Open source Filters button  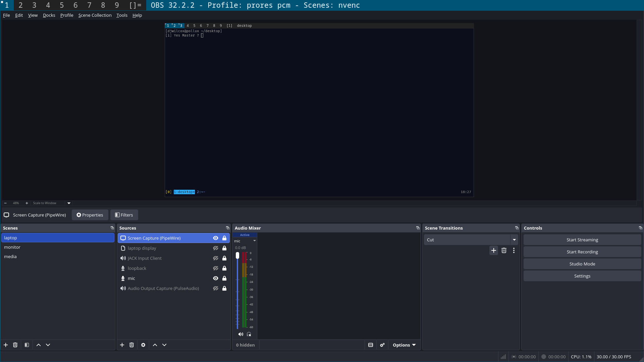(x=124, y=215)
